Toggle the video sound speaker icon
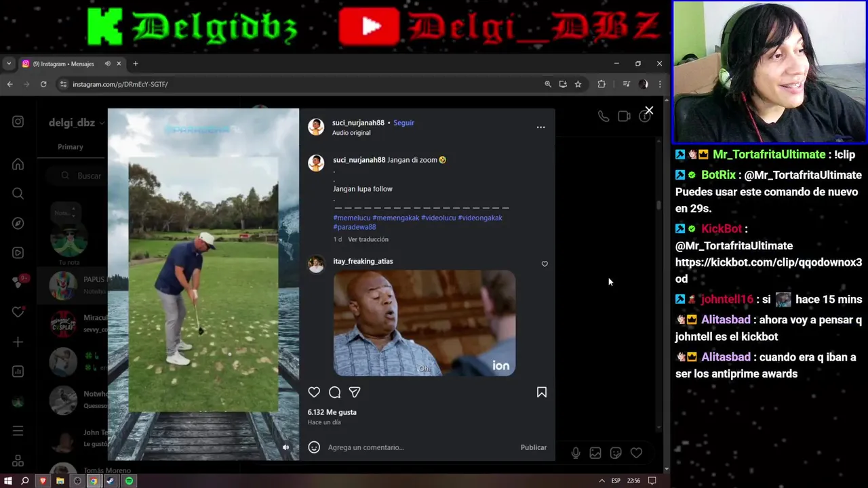The image size is (868, 488). [285, 447]
